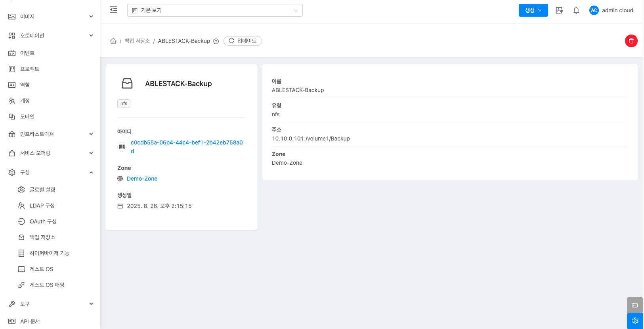Viewport: 644px width, 329px height.
Task: Collapse the 구성 sidebar section
Action: pyautogui.click(x=51, y=172)
